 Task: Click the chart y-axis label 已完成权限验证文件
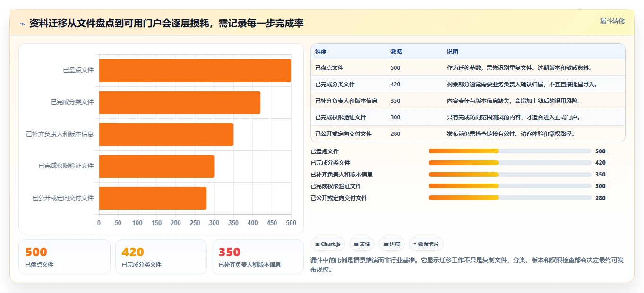click(x=66, y=166)
